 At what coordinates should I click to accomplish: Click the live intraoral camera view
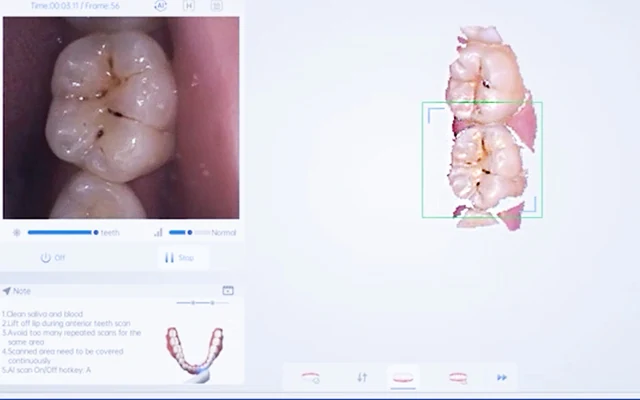[121, 118]
